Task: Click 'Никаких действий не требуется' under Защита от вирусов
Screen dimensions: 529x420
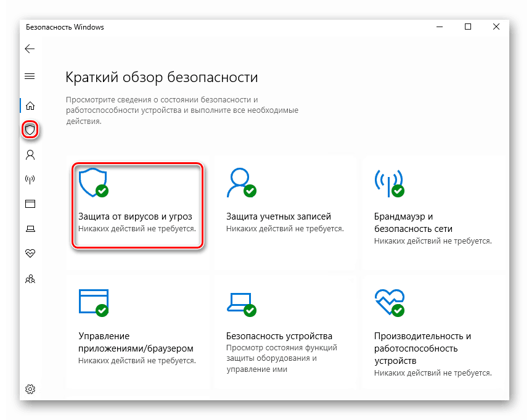Action: 137,229
